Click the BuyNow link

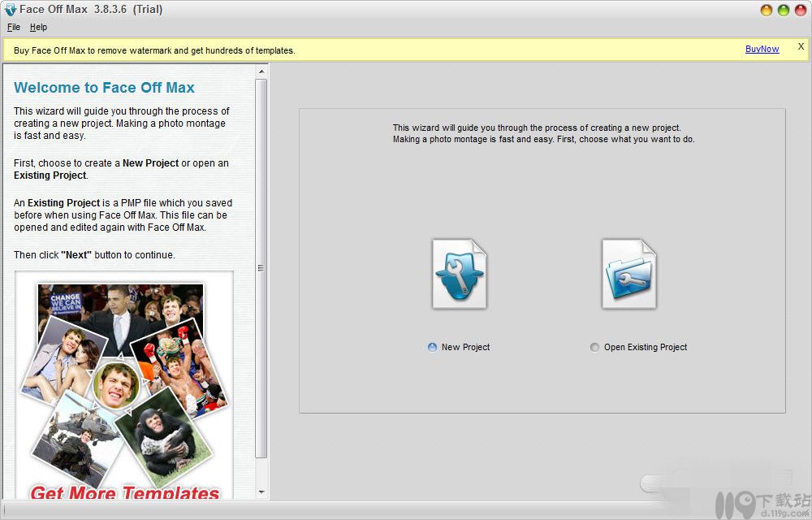click(762, 49)
